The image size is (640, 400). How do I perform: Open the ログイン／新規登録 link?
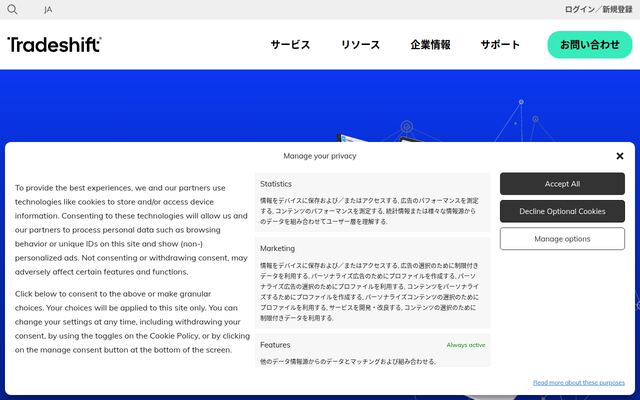598,9
